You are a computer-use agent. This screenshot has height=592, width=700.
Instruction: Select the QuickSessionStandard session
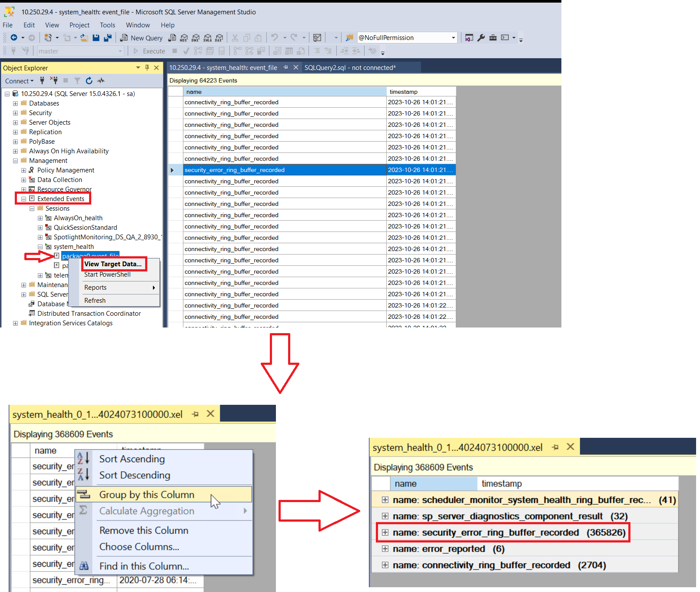85,228
